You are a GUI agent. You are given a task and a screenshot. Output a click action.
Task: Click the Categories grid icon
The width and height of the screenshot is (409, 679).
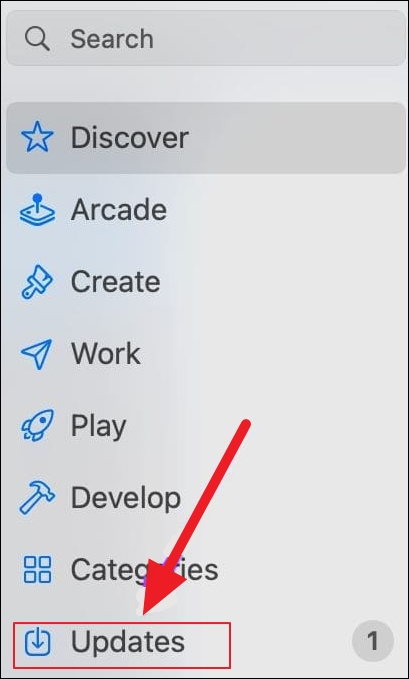point(37,569)
